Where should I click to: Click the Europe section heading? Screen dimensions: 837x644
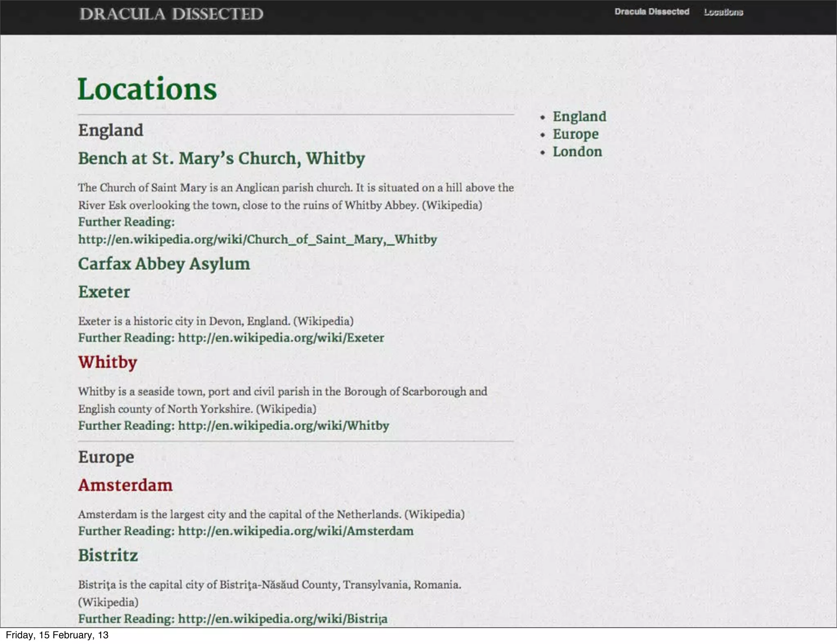pos(106,457)
